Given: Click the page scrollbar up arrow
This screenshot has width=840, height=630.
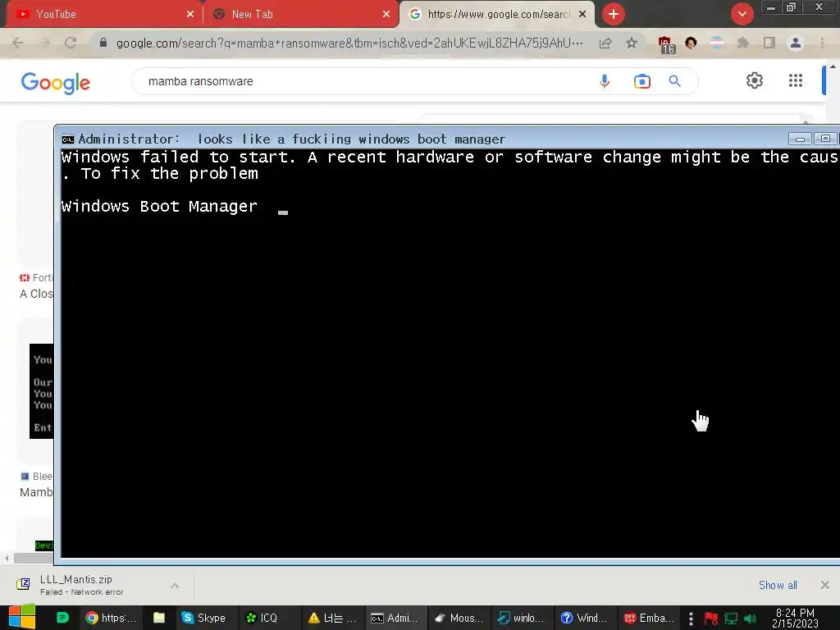Looking at the screenshot, I should click(833, 66).
